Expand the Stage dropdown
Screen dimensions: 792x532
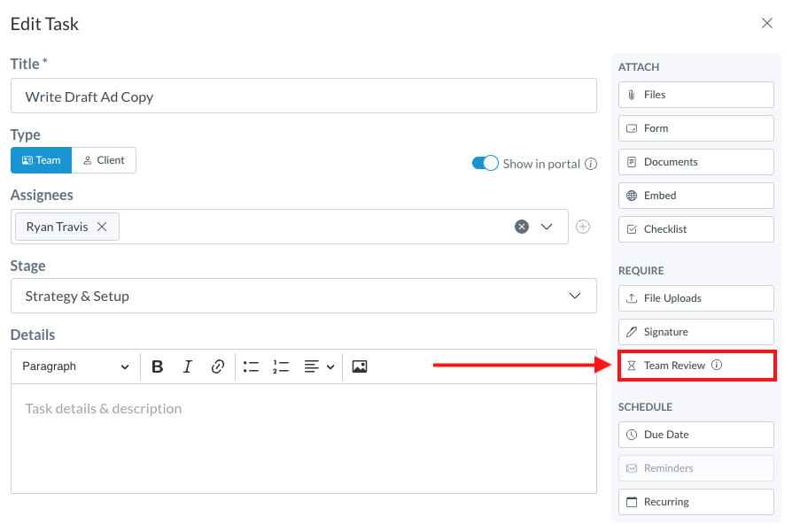tap(574, 296)
